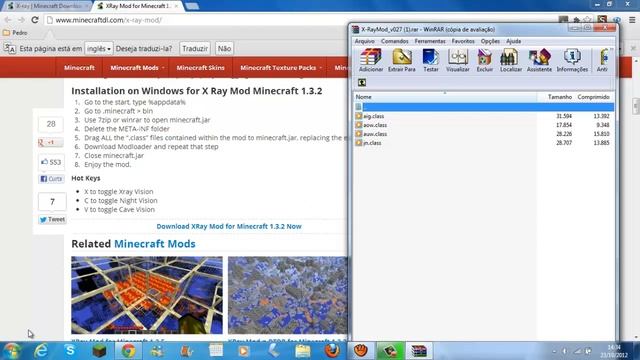This screenshot has width=640, height=360.
Task: Open the Visualizar tool in WinRAR
Action: tap(458, 60)
